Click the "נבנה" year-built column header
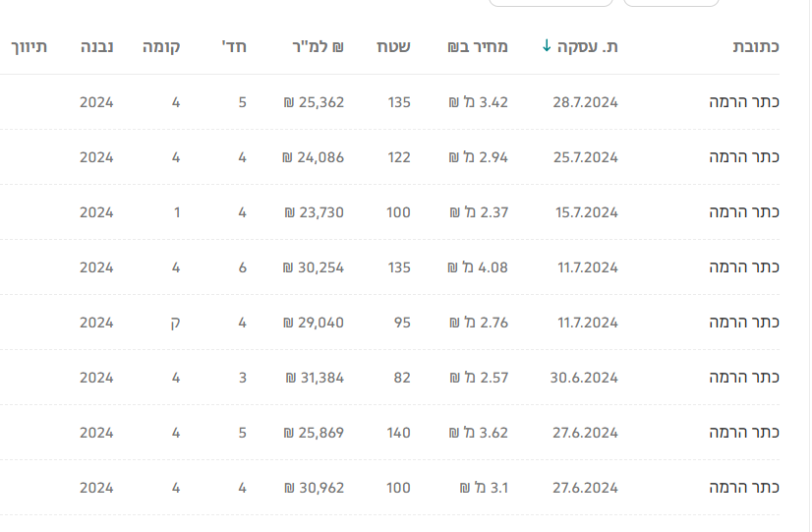 click(96, 46)
